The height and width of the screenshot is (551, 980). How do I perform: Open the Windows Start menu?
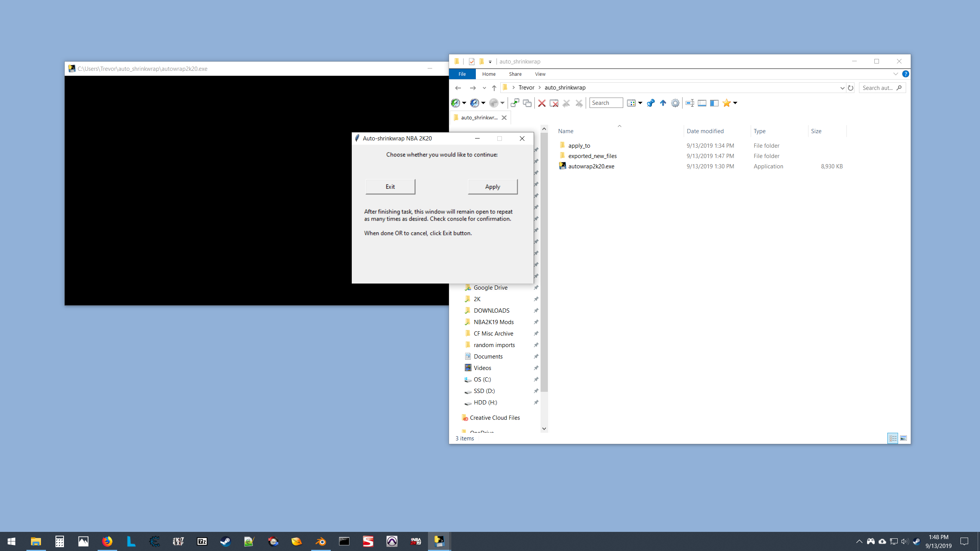(11, 541)
